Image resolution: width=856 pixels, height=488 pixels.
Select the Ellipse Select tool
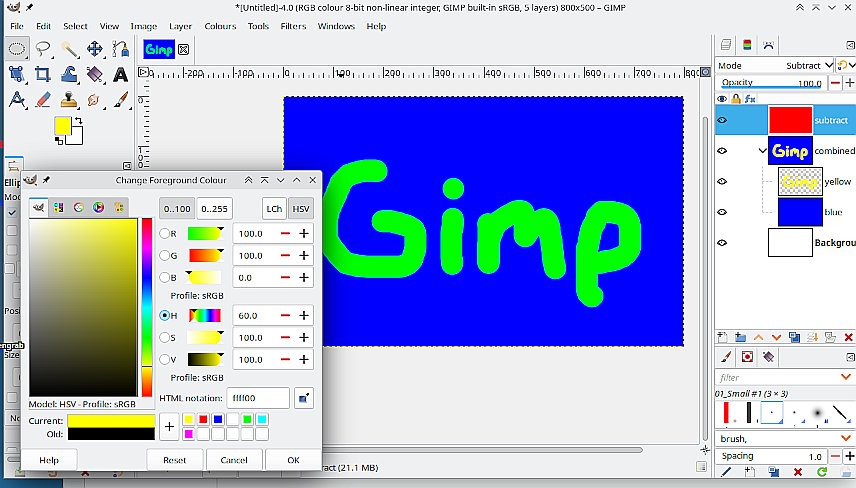[x=17, y=49]
